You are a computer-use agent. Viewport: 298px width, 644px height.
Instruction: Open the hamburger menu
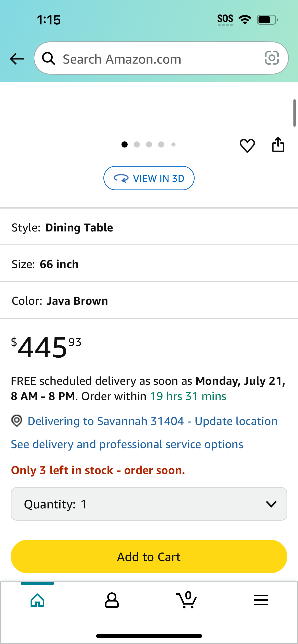(x=261, y=600)
